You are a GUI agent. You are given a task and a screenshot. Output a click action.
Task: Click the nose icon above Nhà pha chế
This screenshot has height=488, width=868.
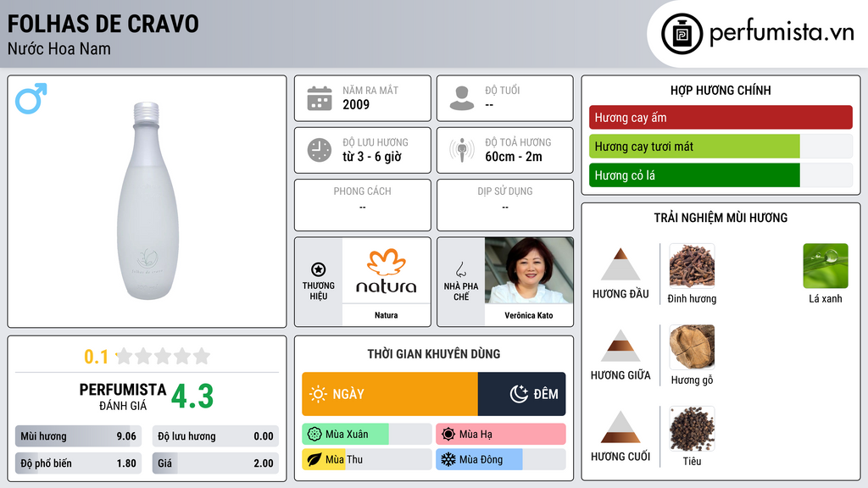(460, 269)
